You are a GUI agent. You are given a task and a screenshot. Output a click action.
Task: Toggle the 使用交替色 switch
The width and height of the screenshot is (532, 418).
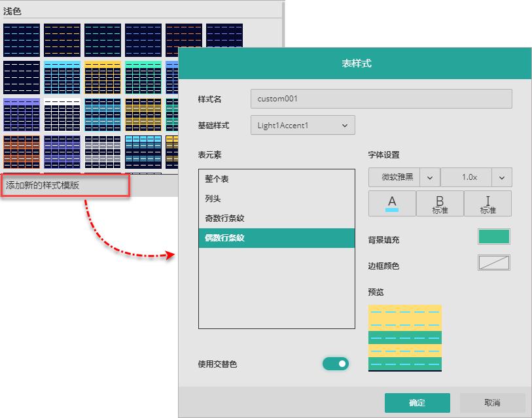335,364
